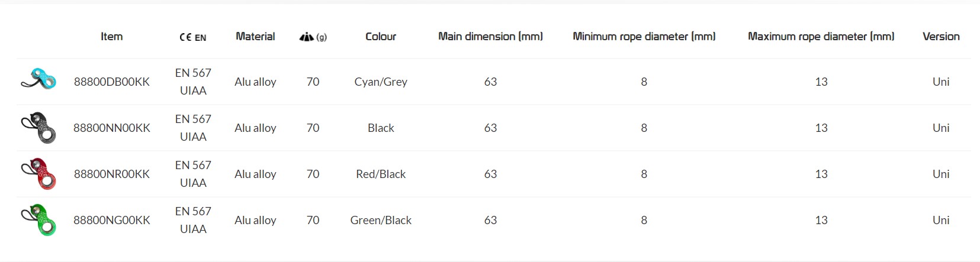Click the Green/Black colour cell

tap(381, 220)
